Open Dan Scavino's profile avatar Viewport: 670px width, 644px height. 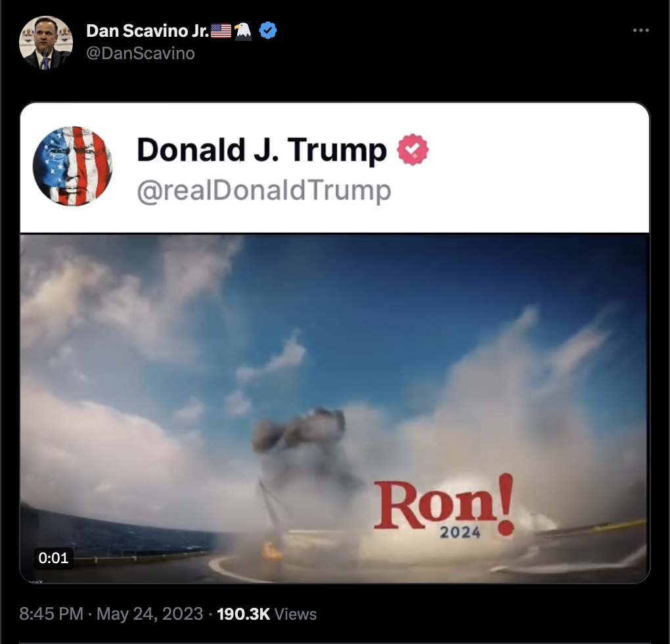(46, 43)
